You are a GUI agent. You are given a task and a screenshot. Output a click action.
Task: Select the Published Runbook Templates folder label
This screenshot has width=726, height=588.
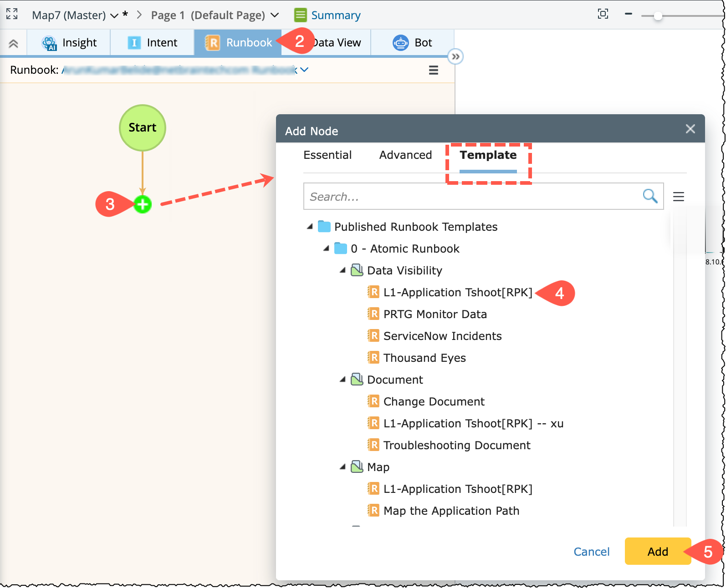[416, 227]
